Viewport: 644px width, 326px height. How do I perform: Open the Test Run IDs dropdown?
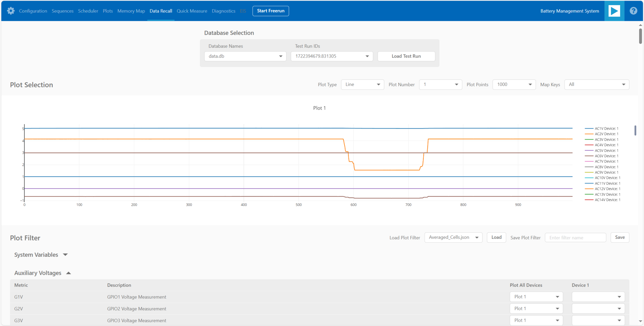[x=367, y=56]
